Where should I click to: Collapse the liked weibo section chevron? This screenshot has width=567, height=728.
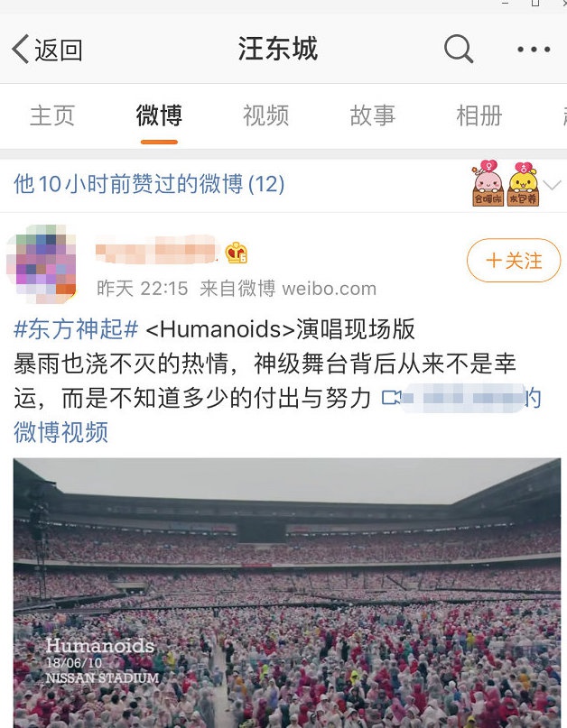click(x=553, y=185)
